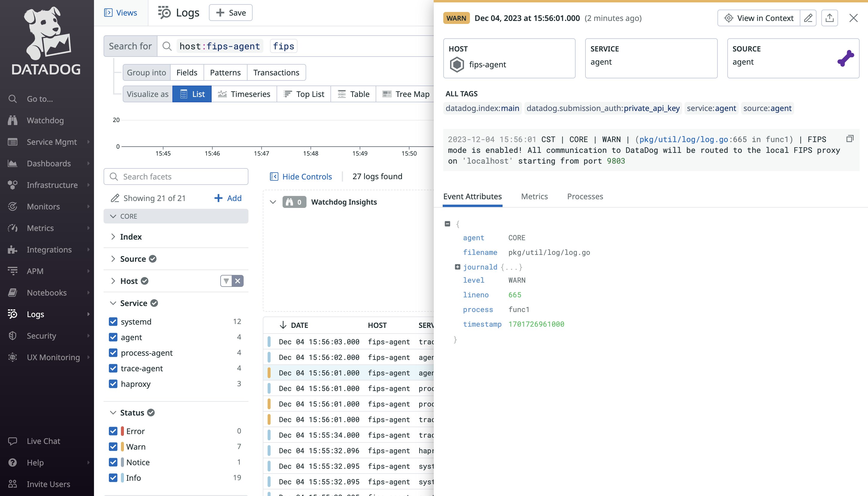Switch to the Metrics tab of the event
Image resolution: width=868 pixels, height=496 pixels.
click(534, 197)
